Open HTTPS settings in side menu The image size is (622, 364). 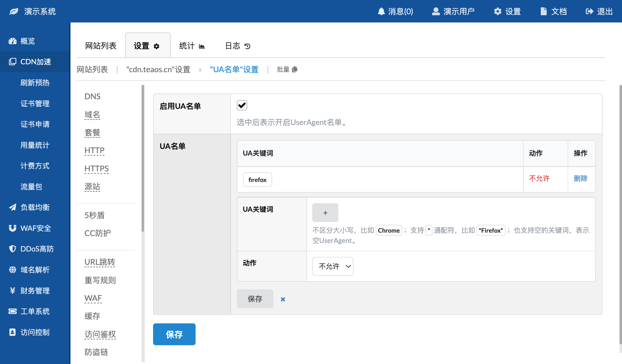[x=96, y=169]
